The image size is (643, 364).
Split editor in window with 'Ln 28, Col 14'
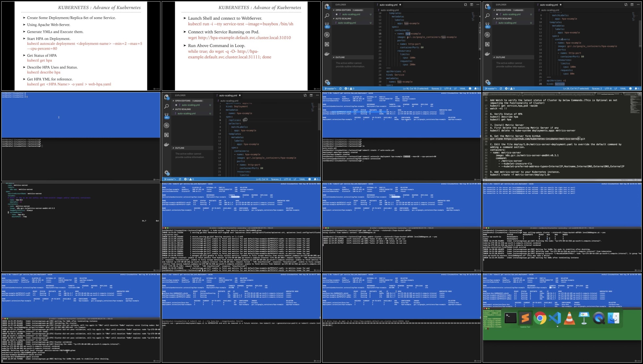(x=632, y=5)
